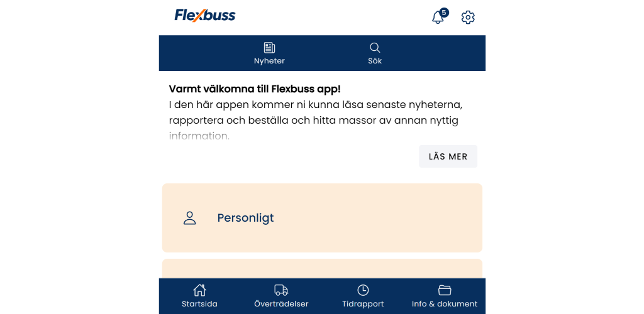Viewport: 644px width, 314px height.
Task: Click the LÄS MER button
Action: point(448,156)
